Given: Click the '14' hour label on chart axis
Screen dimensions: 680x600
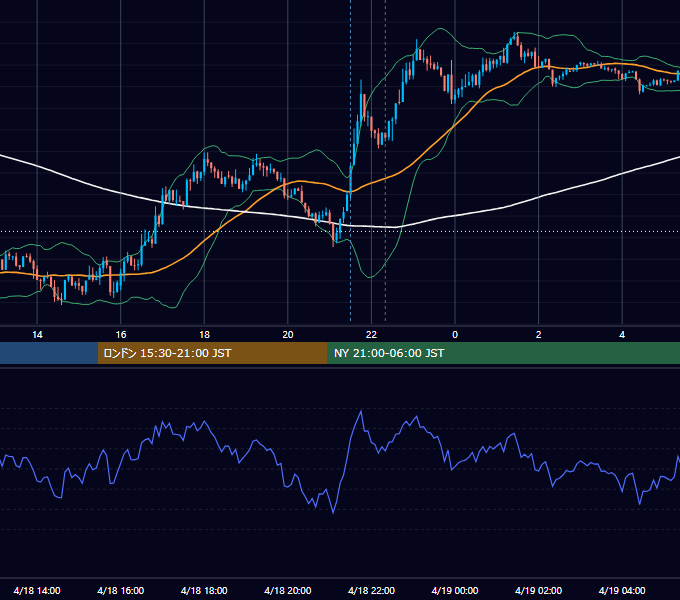Looking at the screenshot, I should [37, 335].
